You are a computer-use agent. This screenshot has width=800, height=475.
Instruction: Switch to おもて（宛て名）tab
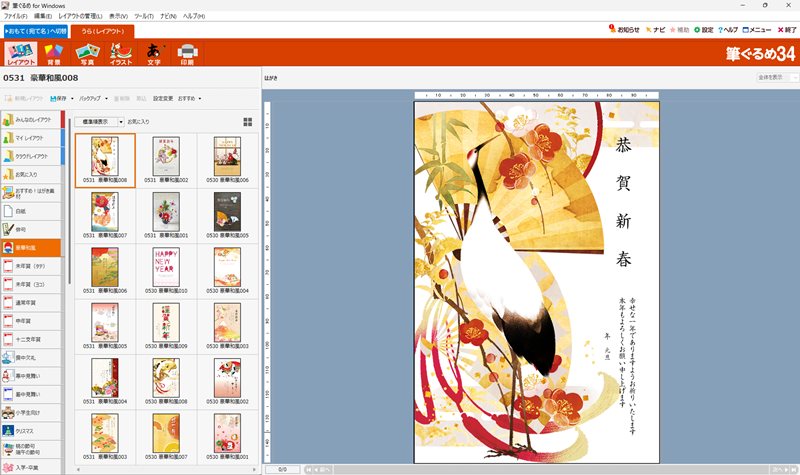click(x=36, y=31)
